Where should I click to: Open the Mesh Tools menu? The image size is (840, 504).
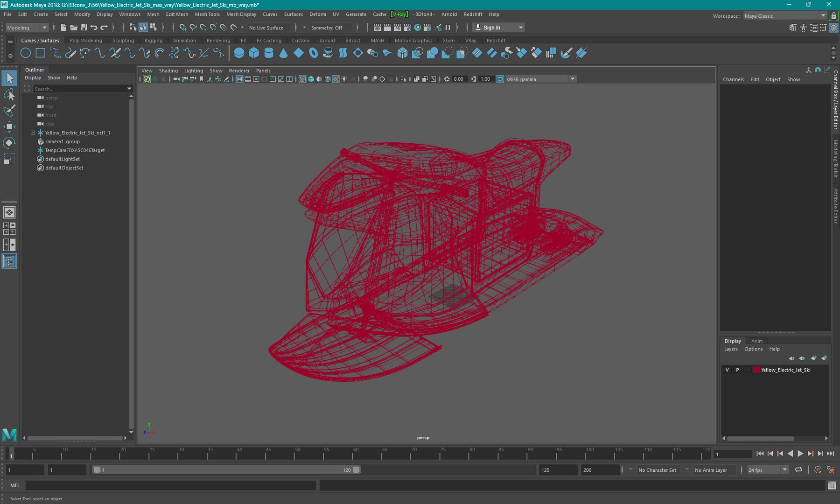click(x=207, y=14)
